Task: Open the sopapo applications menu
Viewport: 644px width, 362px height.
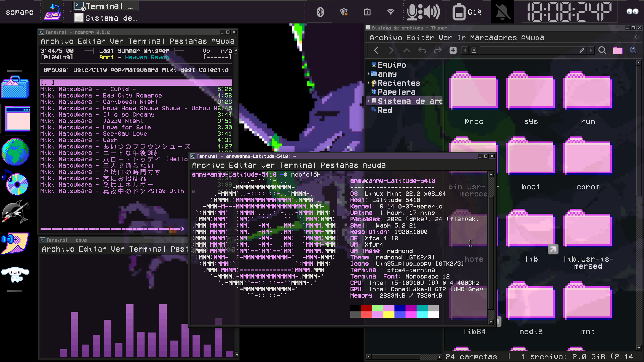Action: tap(19, 12)
